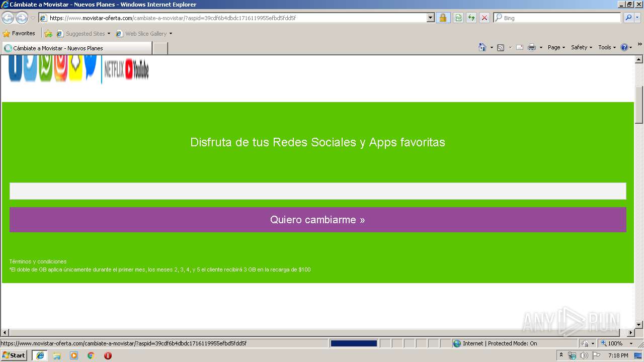
Task: Stop loading with the red X icon
Action: pos(485,18)
